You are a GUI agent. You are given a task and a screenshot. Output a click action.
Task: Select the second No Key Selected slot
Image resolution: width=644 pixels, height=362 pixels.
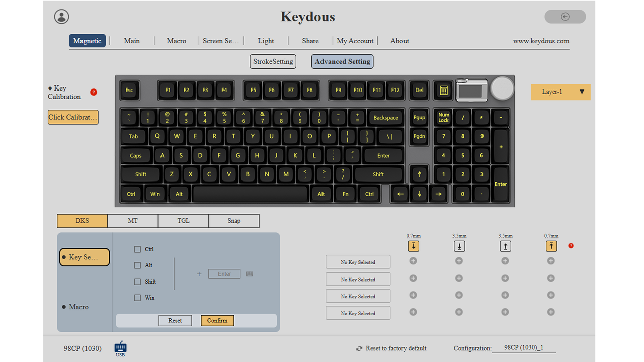[x=358, y=279]
